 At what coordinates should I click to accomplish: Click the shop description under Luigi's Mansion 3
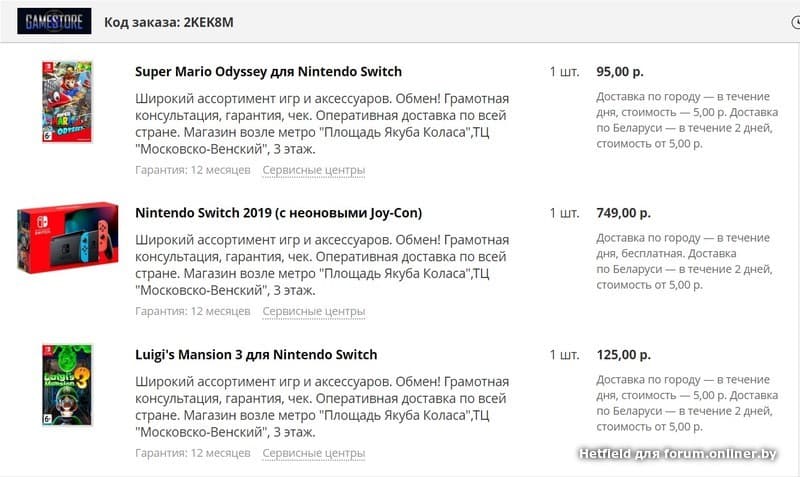click(x=321, y=407)
